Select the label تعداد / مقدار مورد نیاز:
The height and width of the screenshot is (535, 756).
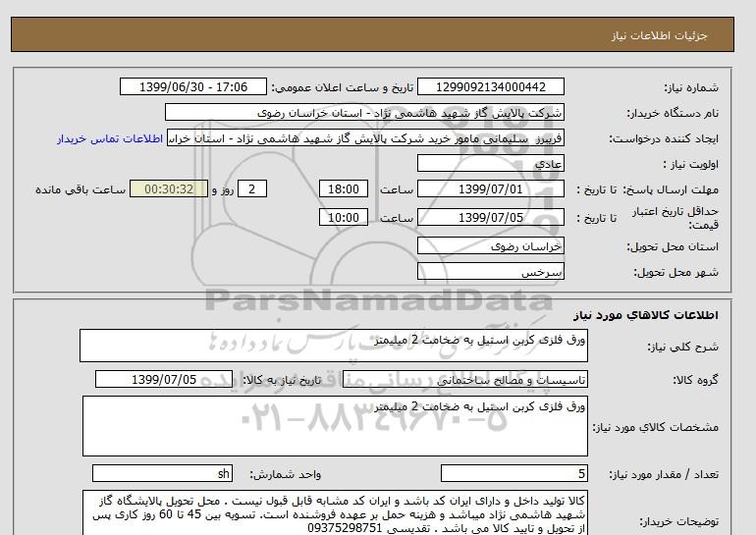(664, 475)
